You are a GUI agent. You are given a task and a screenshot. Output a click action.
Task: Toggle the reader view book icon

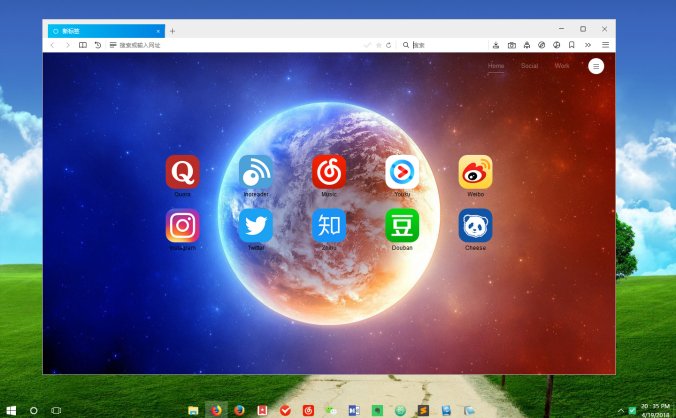coord(83,45)
